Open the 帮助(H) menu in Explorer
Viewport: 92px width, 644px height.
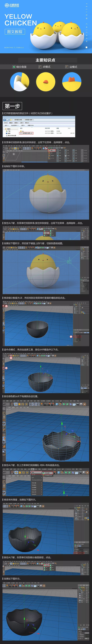[27, 123]
